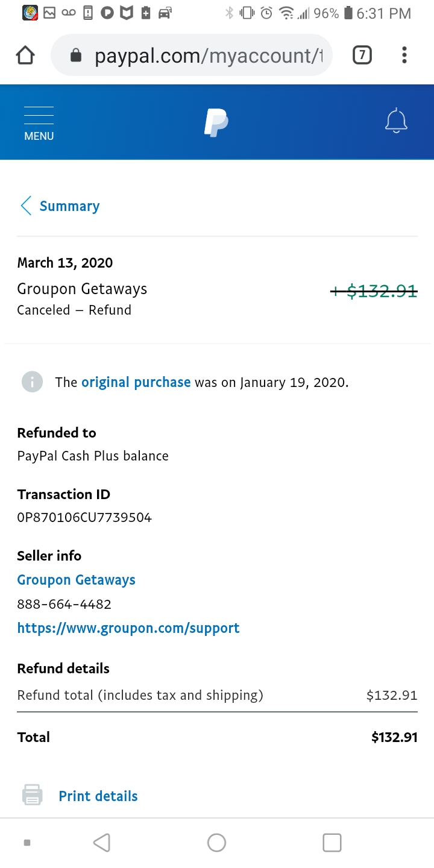Tap Android recent apps square button
Viewport: 434px width, 868px height.
point(332,842)
